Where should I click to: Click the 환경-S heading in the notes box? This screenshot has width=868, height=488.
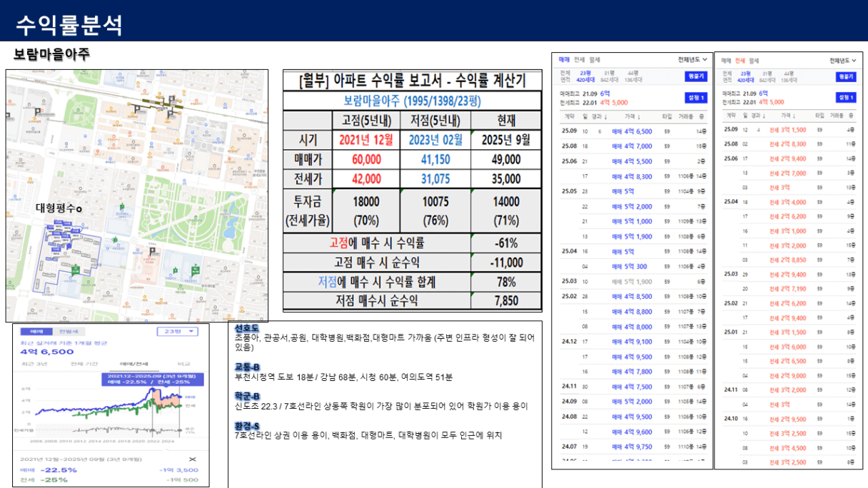coord(247,426)
